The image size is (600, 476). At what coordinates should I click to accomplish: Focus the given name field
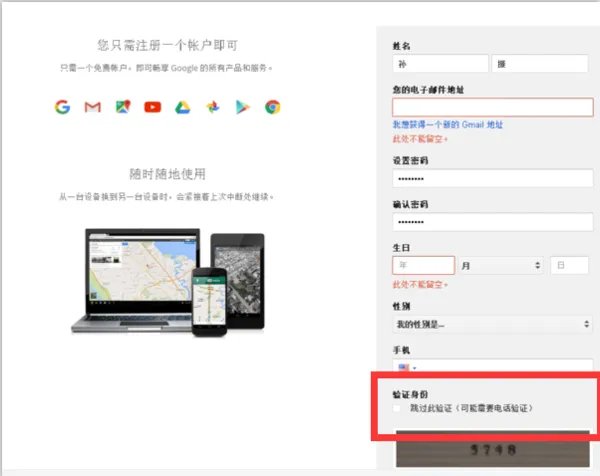540,64
